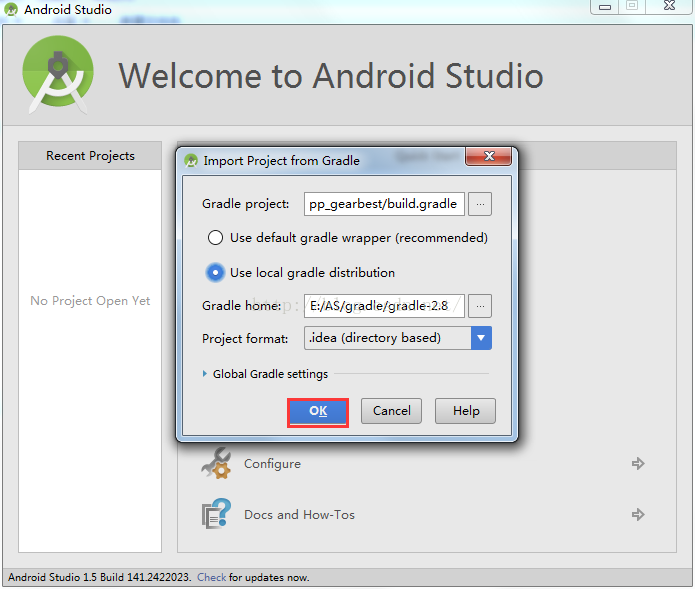Click the Configure wrench icon

point(216,464)
